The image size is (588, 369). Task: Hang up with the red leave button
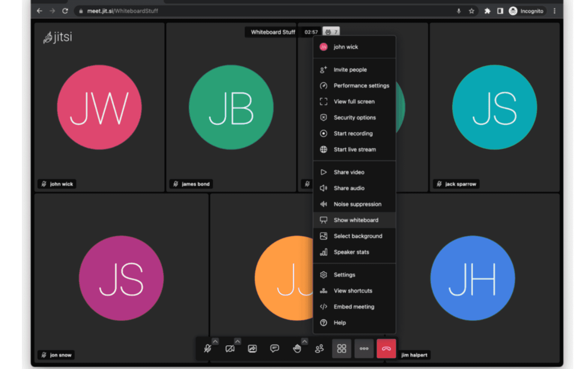(x=386, y=349)
